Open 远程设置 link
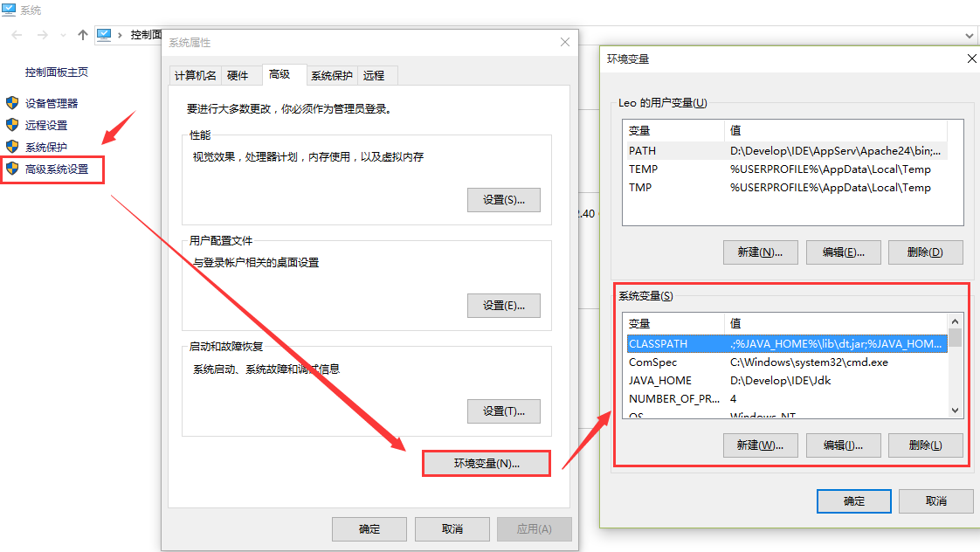Screen dimensions: 980x552 (46, 125)
